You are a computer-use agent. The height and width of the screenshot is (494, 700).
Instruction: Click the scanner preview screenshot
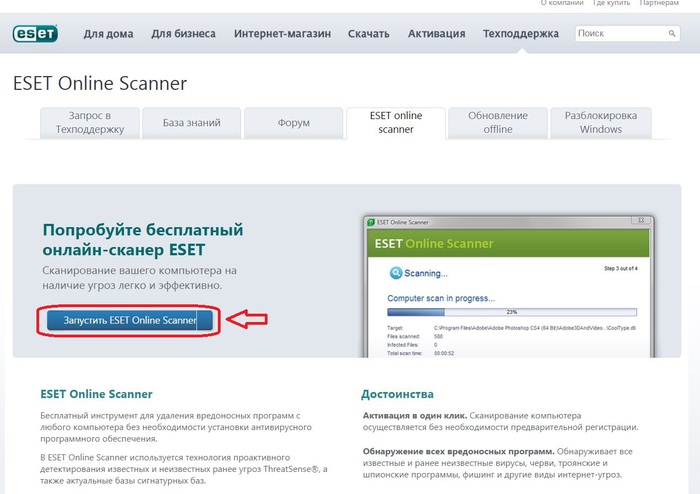[509, 286]
